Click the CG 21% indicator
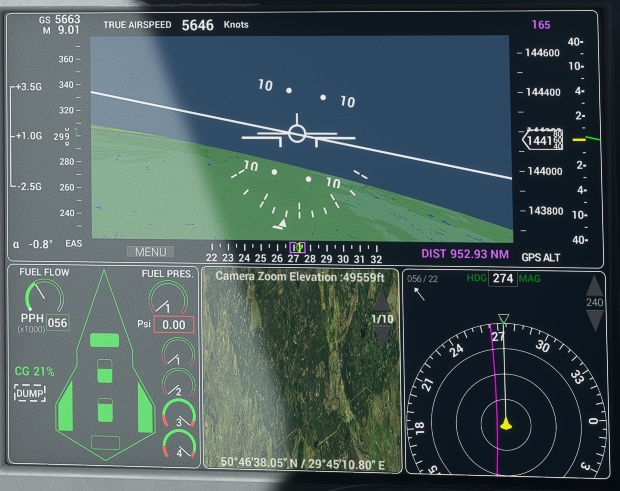The image size is (620, 491). (34, 371)
